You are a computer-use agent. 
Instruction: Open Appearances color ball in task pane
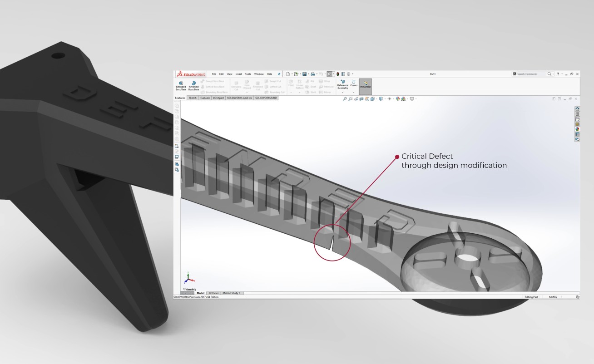(577, 129)
